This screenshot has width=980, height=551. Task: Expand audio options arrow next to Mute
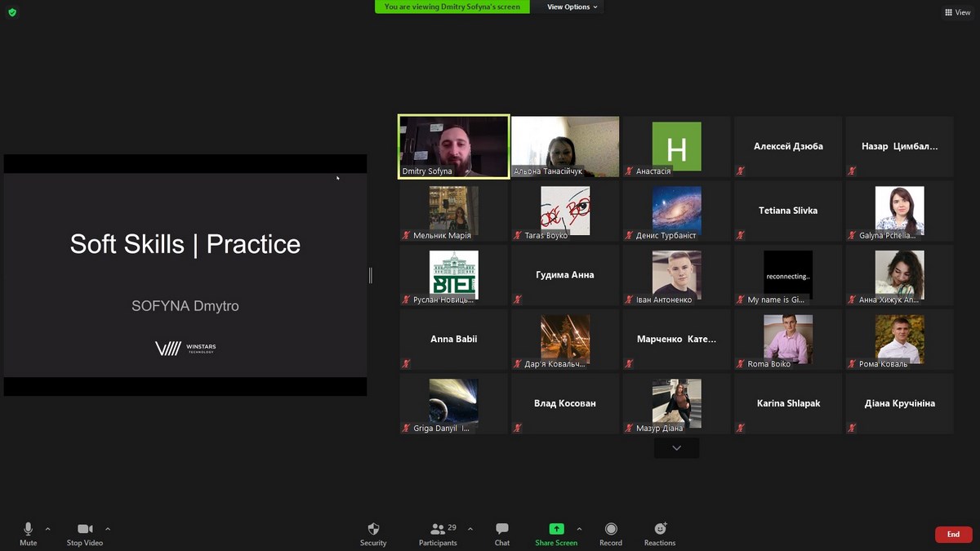(47, 529)
